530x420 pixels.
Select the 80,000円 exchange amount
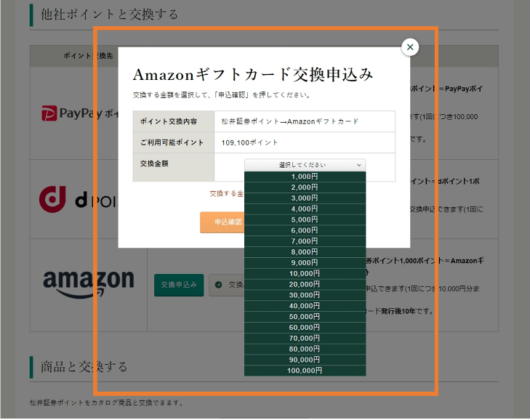coord(305,350)
